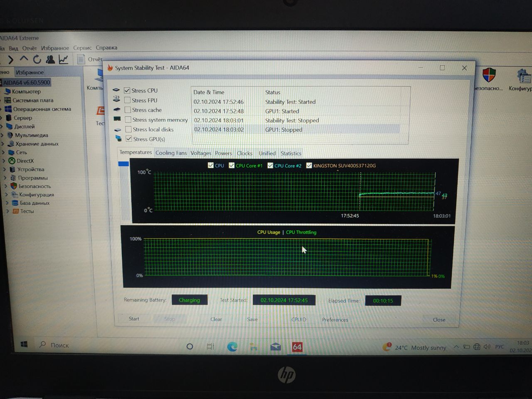The width and height of the screenshot is (532, 399).
Task: Switch to the Voltages tab
Action: pyautogui.click(x=201, y=153)
